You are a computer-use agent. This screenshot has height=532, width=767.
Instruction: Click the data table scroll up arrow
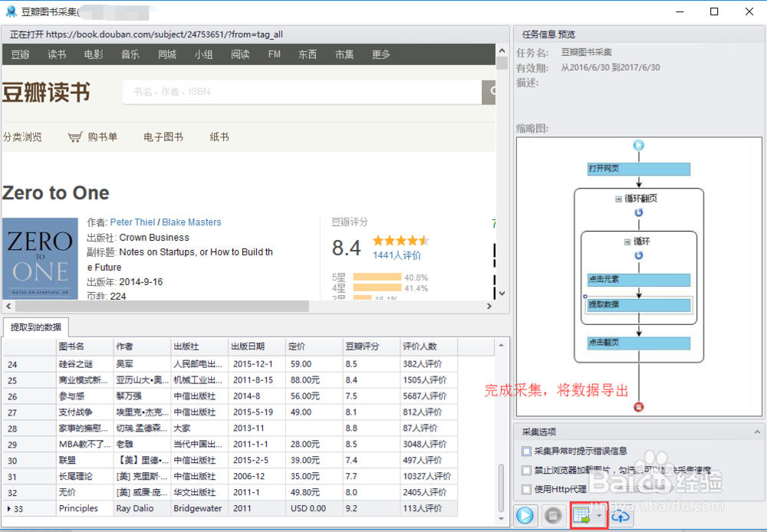point(501,345)
